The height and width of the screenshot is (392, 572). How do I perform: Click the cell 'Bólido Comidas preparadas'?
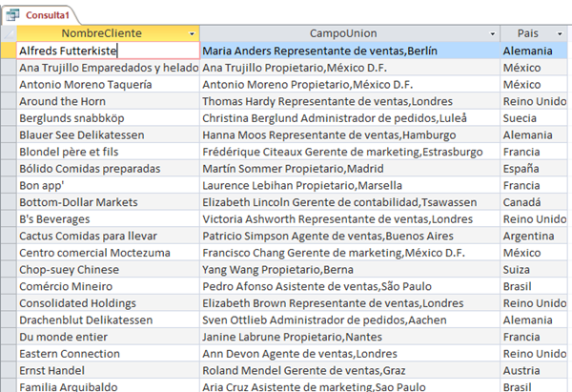(108, 168)
